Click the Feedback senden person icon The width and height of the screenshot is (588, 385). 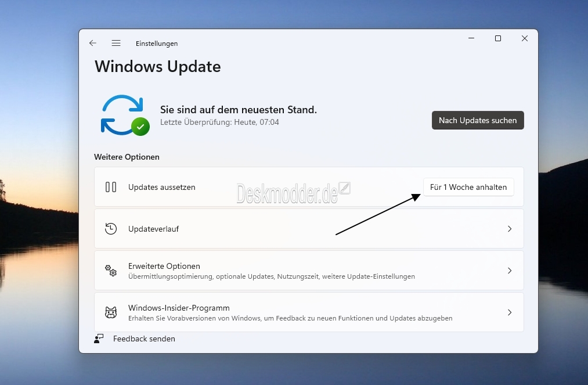pyautogui.click(x=99, y=339)
